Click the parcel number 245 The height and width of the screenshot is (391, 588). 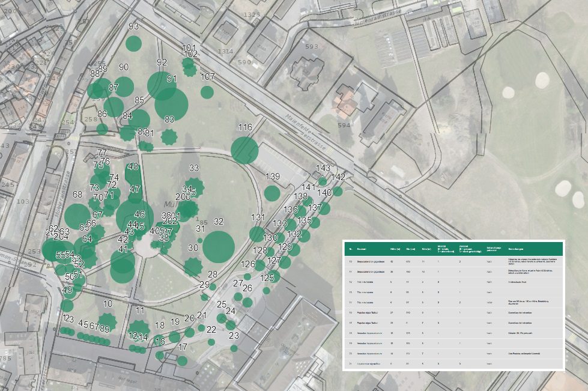(7, 184)
